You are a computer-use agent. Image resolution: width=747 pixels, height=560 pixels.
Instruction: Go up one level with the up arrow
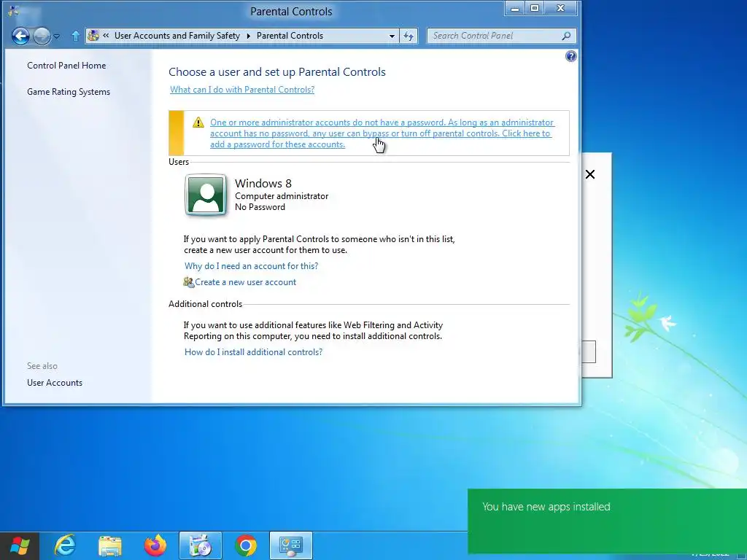click(x=75, y=36)
